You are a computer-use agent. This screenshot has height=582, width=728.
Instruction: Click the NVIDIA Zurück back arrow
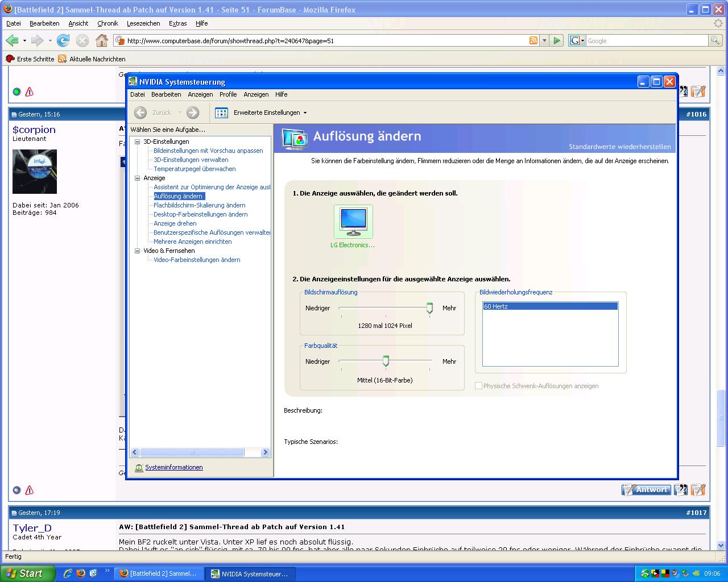(140, 113)
